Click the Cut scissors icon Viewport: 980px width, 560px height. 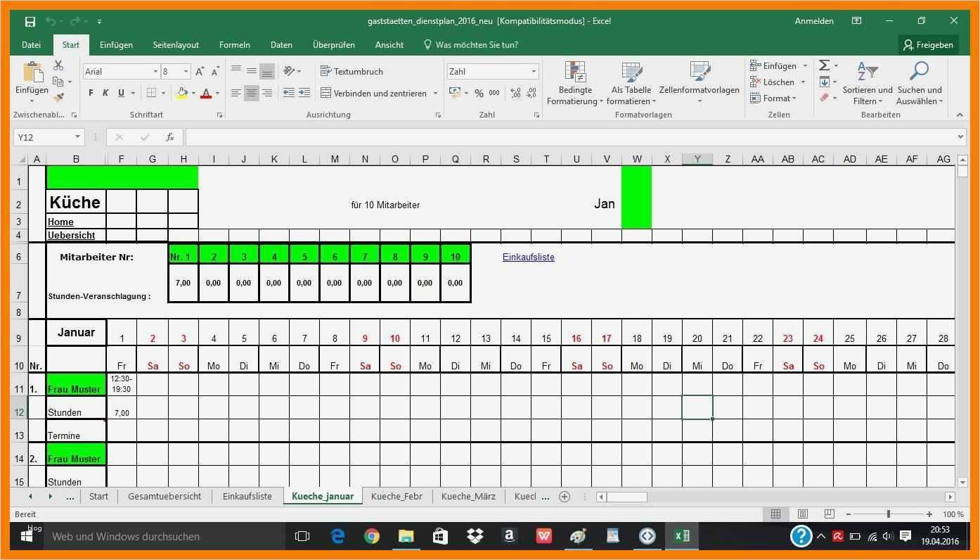[58, 65]
